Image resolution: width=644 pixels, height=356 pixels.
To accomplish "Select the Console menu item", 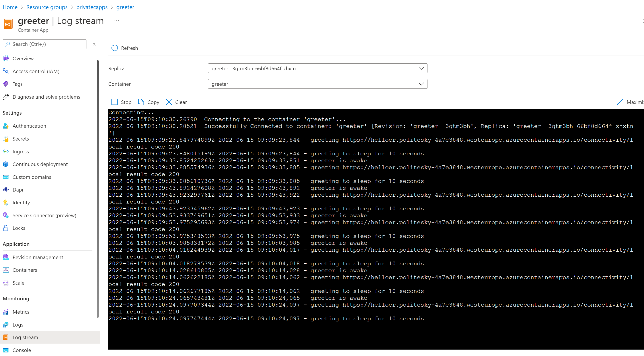I will [x=22, y=350].
